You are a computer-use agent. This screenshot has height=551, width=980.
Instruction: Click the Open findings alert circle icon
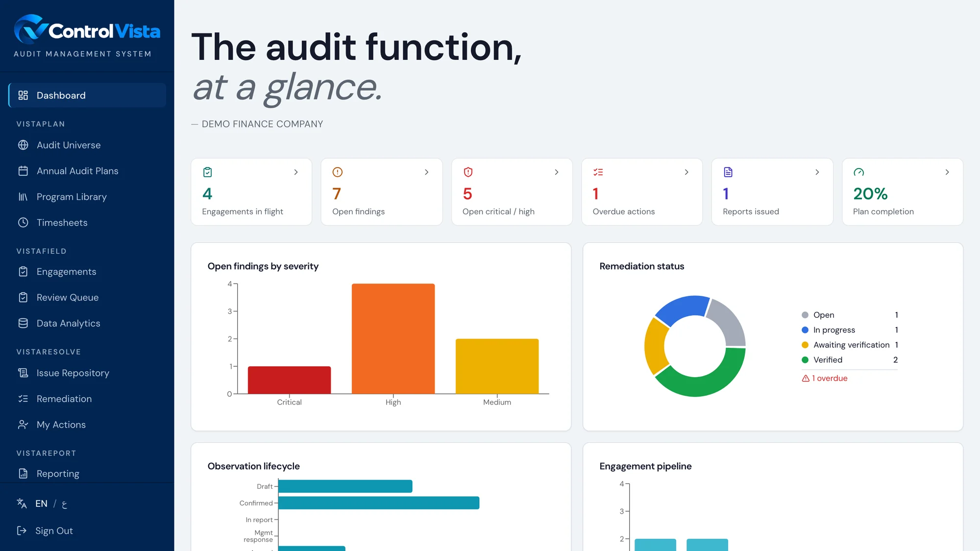pyautogui.click(x=338, y=172)
